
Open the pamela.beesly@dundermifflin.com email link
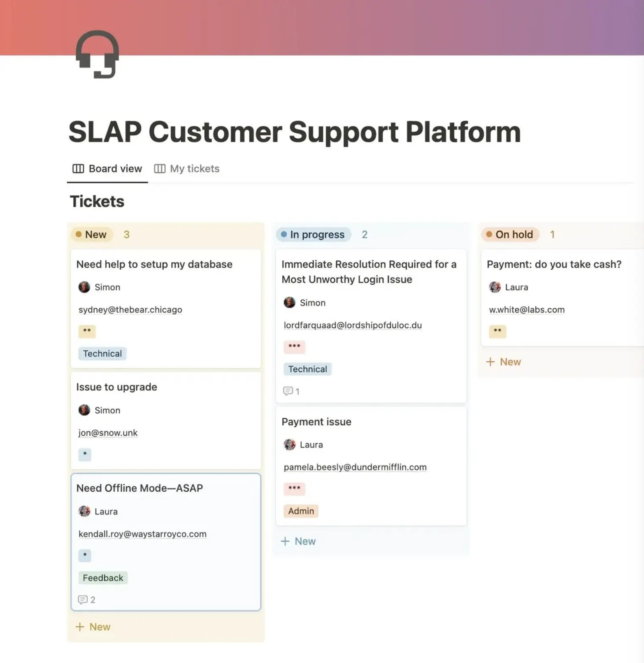click(x=355, y=467)
